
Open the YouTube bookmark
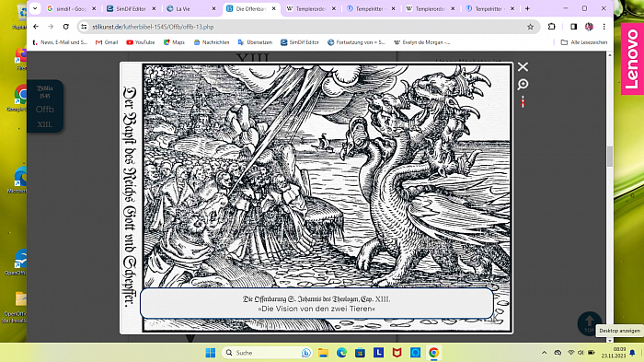tap(141, 42)
